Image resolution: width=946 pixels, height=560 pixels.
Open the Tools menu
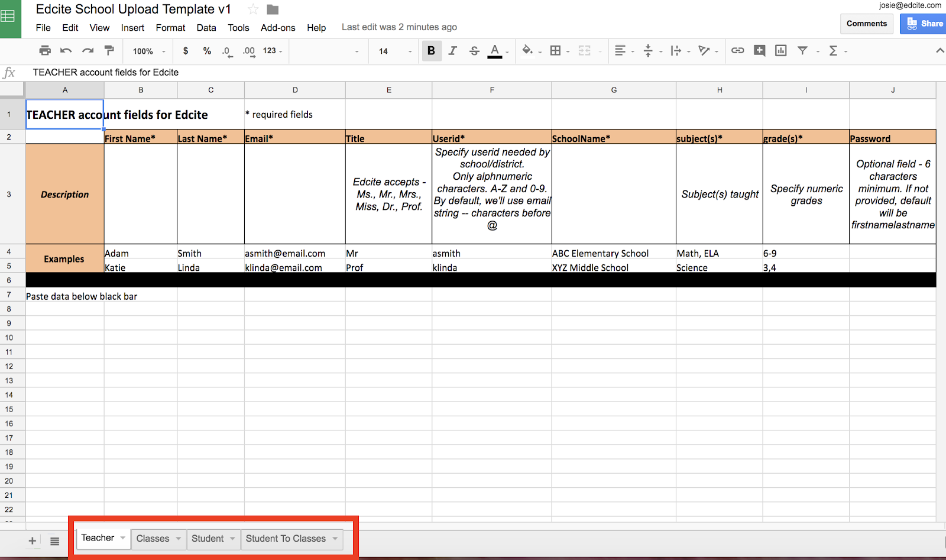[238, 28]
